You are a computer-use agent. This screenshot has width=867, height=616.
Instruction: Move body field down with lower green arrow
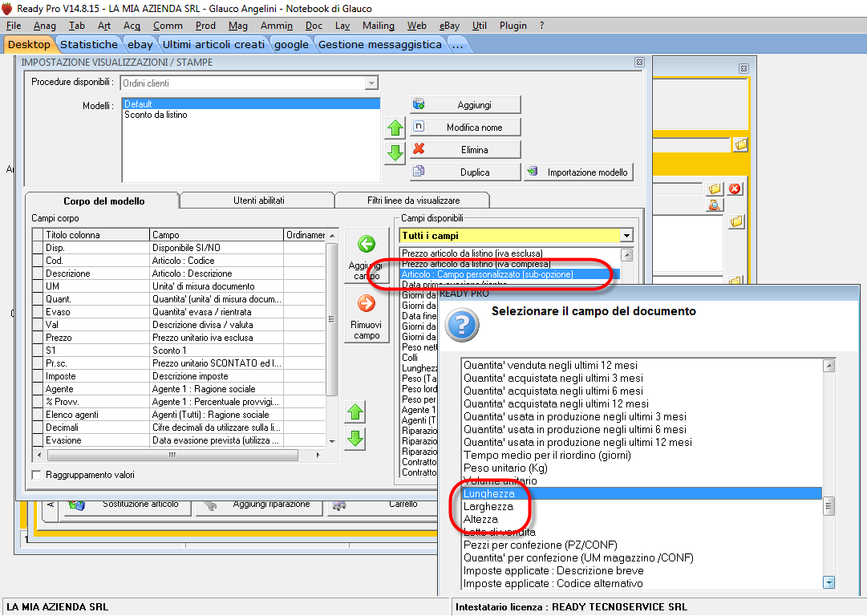tap(355, 438)
